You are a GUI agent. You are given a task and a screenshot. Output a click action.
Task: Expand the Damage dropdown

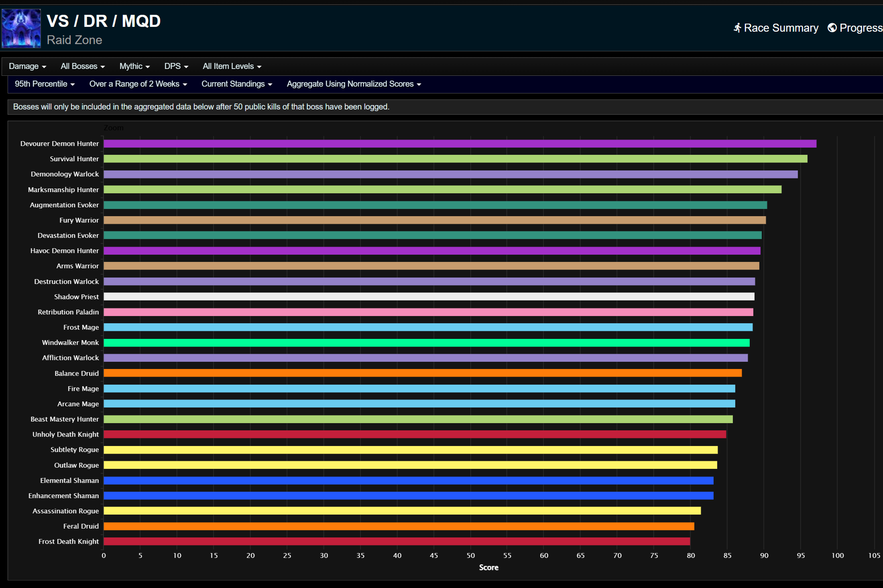[27, 66]
